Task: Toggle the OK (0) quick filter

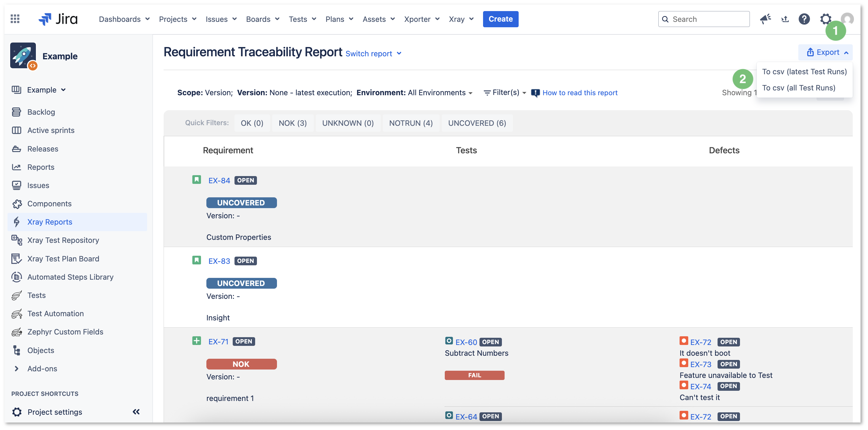Action: 252,123
